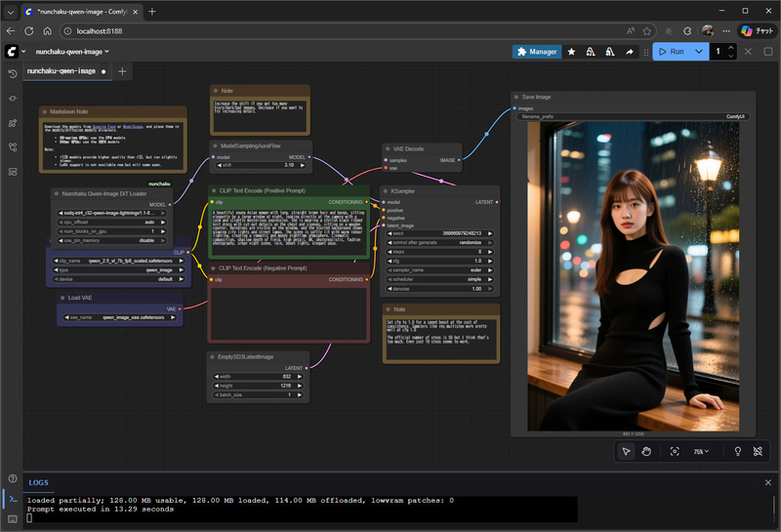Screen dimensions: 781x532
Task: Select the nunchaku-qwen-image workflow tab
Action: click(x=62, y=71)
